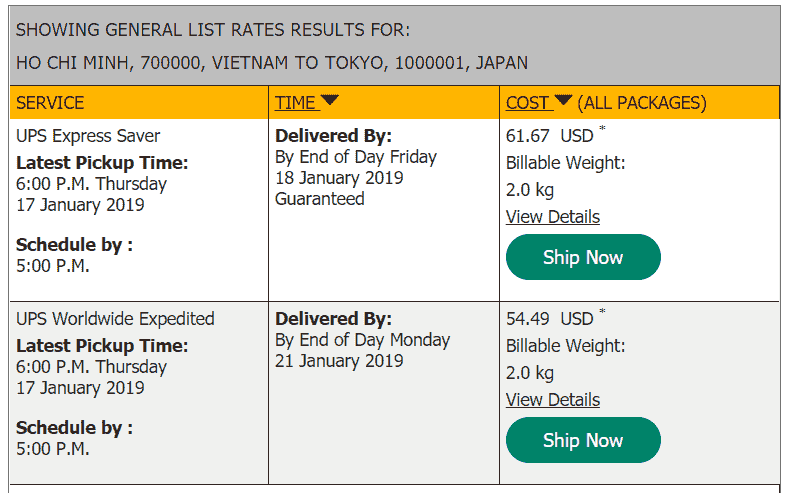The width and height of the screenshot is (788, 493).
Task: Open View Details for UPS Worldwide Expedited
Action: 553,400
